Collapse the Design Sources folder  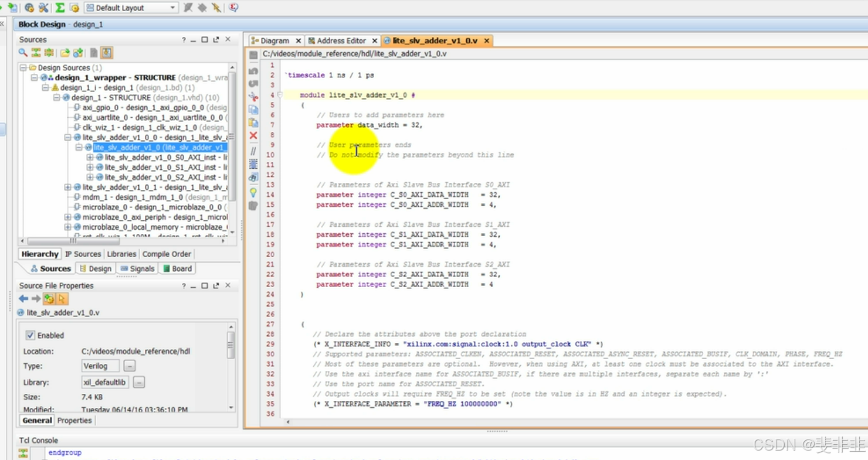(23, 68)
